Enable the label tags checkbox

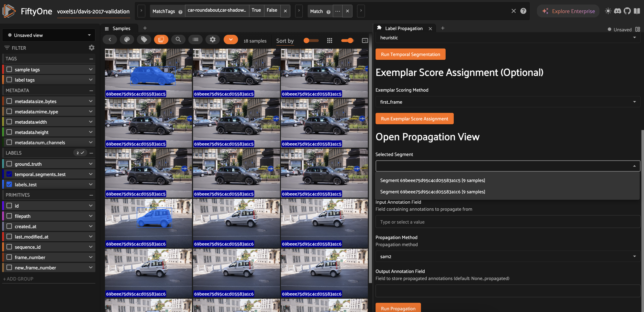(9, 80)
